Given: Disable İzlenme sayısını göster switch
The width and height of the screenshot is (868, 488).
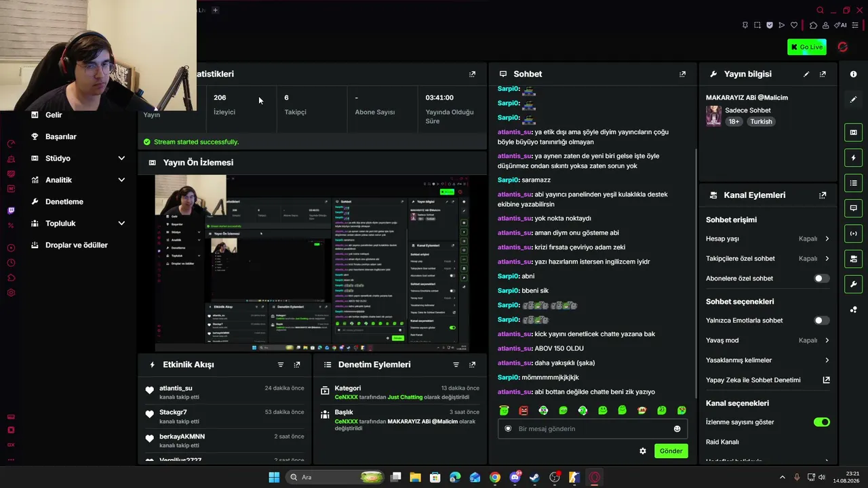Looking at the screenshot, I should 821,422.
